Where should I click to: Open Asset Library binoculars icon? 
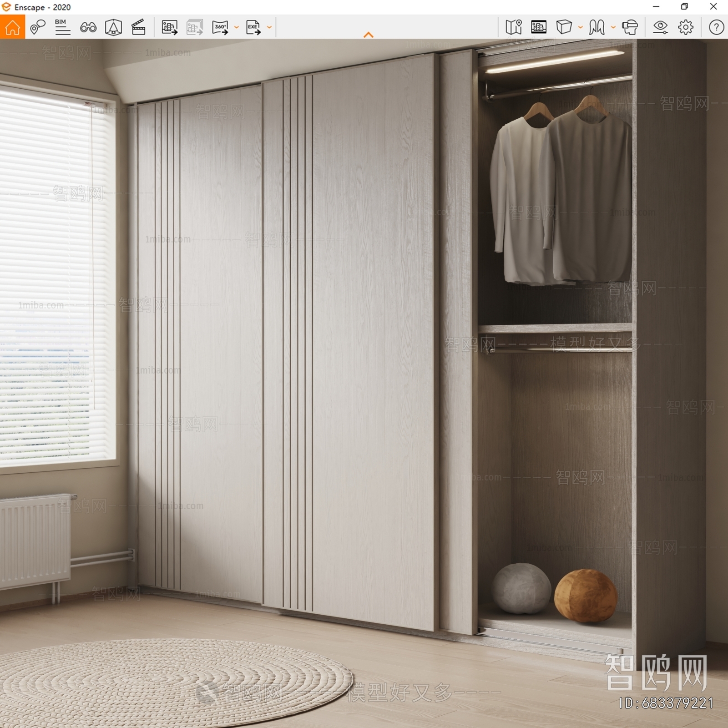[88, 27]
